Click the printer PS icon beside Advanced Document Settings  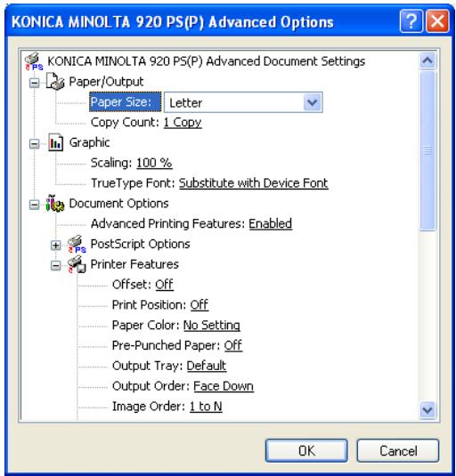pos(34,61)
